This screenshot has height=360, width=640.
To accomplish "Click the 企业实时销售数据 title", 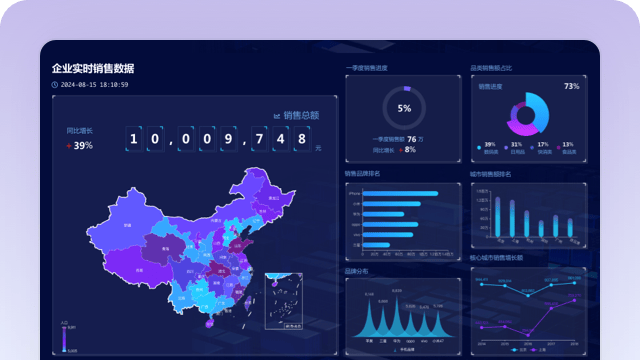I will point(93,68).
